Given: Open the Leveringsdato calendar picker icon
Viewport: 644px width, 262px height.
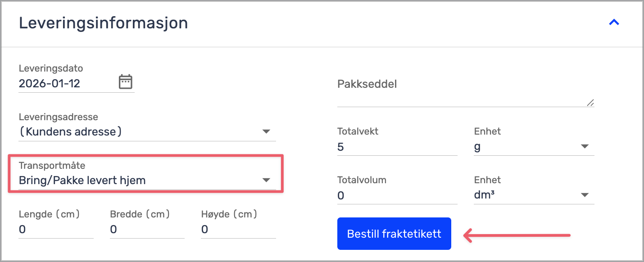Looking at the screenshot, I should [x=125, y=82].
